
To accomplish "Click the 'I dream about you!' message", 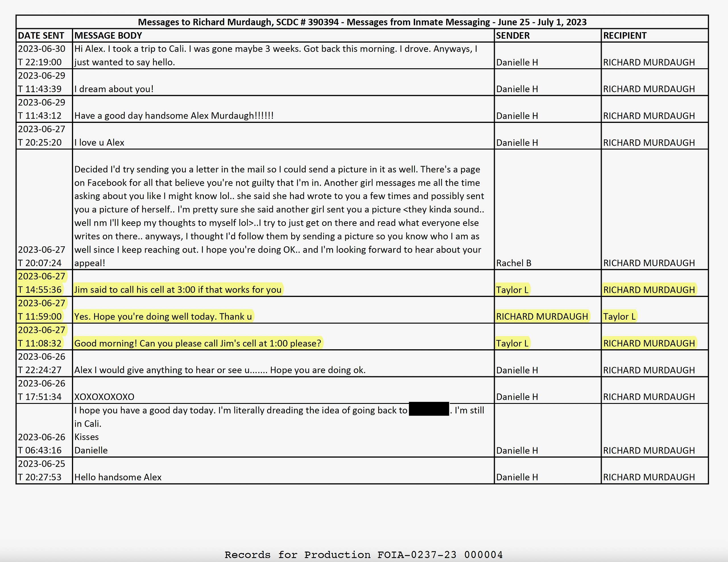I will click(x=114, y=89).
